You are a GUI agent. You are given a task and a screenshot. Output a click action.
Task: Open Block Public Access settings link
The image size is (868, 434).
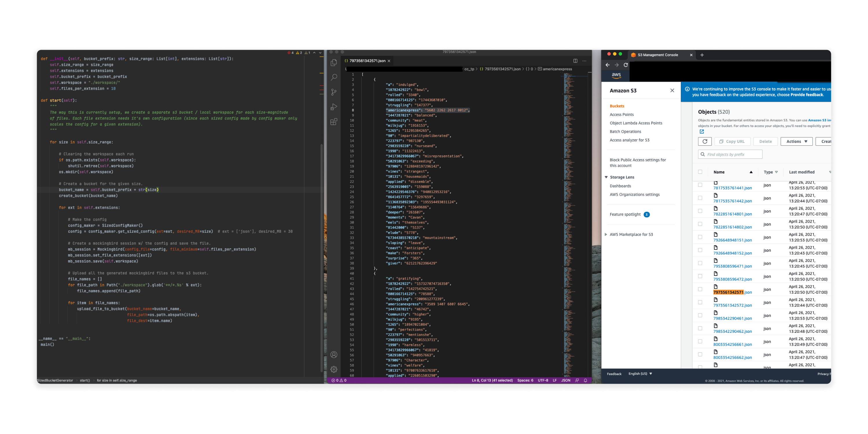point(637,162)
